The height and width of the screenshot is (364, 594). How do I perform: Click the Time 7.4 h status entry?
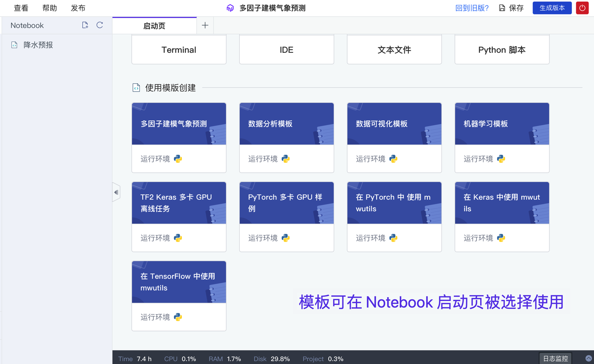tap(135, 359)
